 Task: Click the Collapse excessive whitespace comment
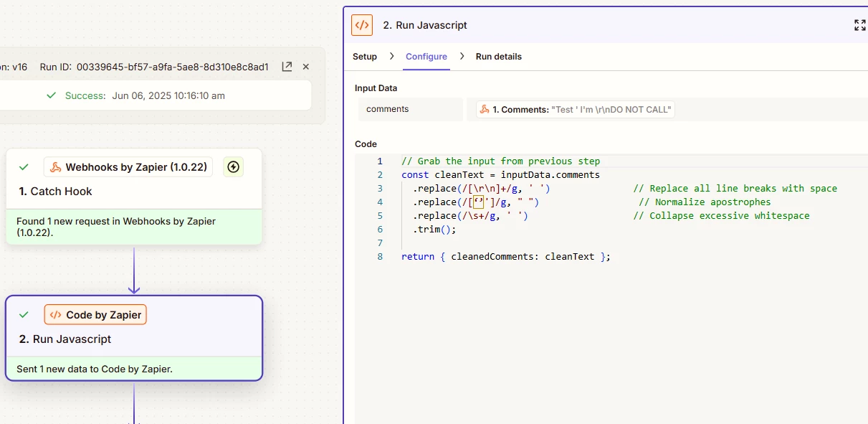point(721,215)
